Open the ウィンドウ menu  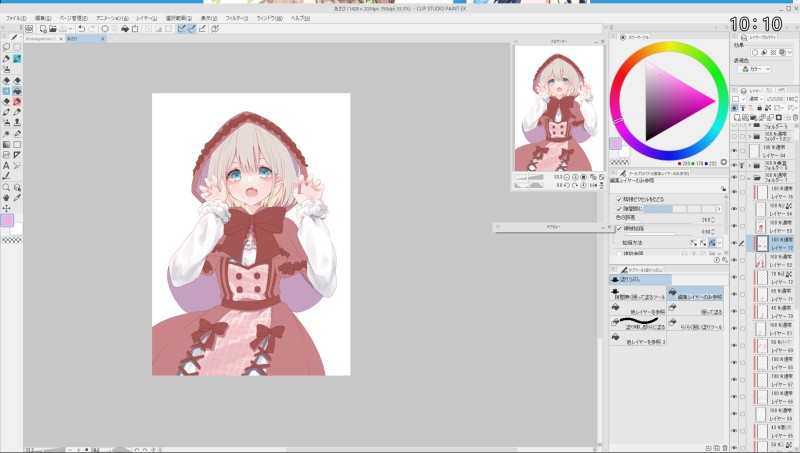pyautogui.click(x=269, y=18)
